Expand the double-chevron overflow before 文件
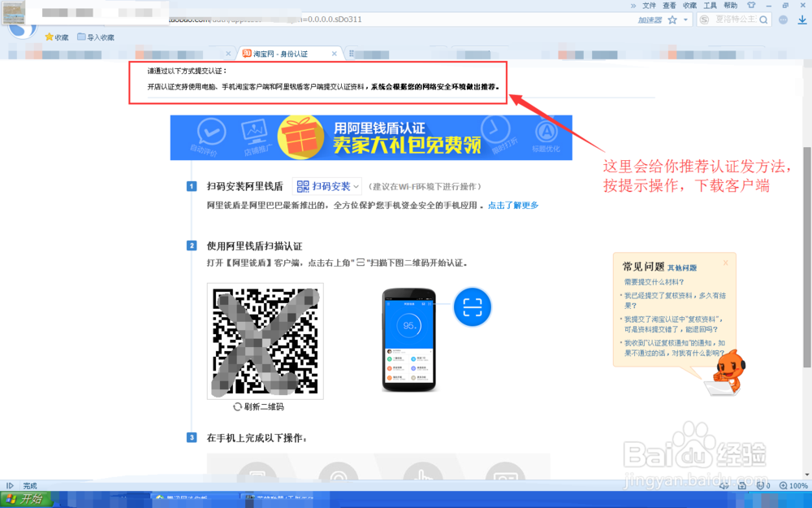 [x=633, y=6]
